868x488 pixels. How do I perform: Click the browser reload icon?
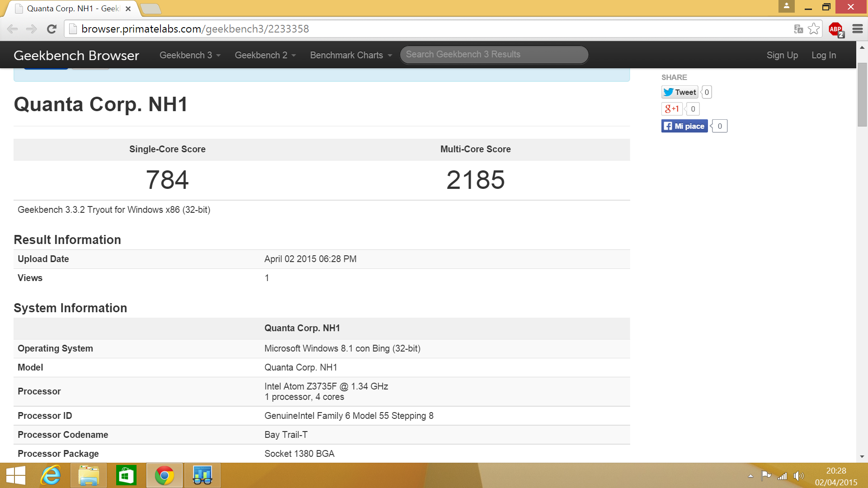point(52,29)
